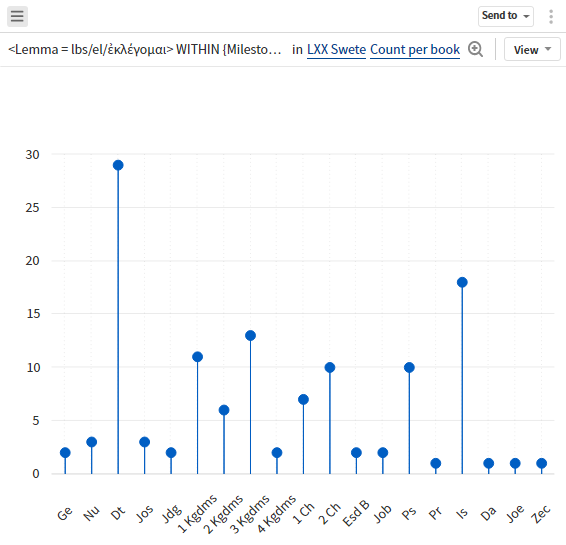Open the View dropdown menu
Screen dimensions: 566x545
point(532,49)
